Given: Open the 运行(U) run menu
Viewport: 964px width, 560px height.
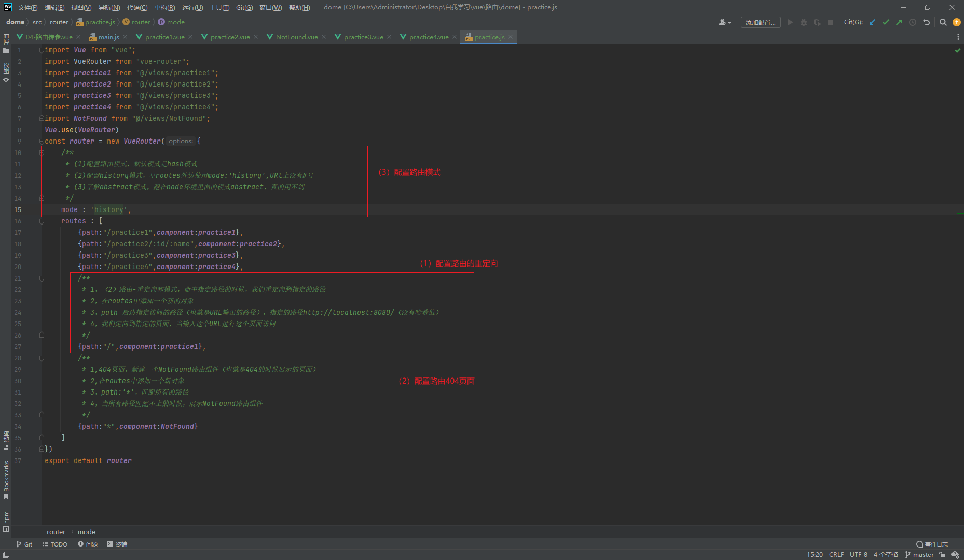Looking at the screenshot, I should pyautogui.click(x=192, y=7).
